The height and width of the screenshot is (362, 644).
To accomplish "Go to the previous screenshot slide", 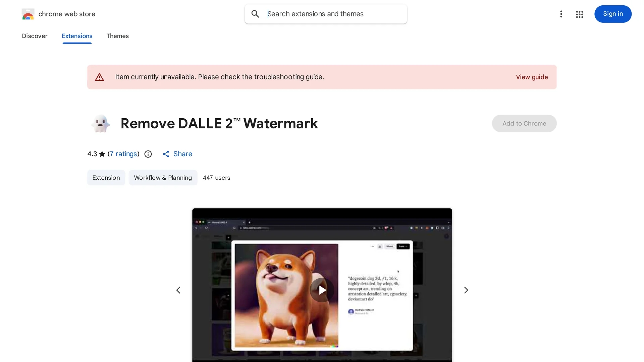I will tap(178, 290).
